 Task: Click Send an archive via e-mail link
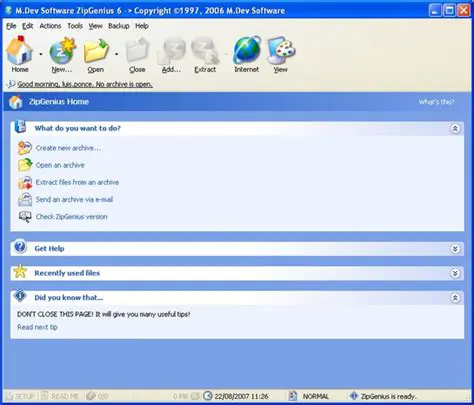point(74,200)
